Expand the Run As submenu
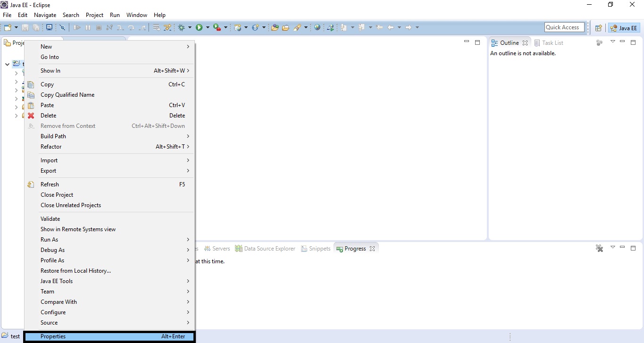 tap(109, 240)
